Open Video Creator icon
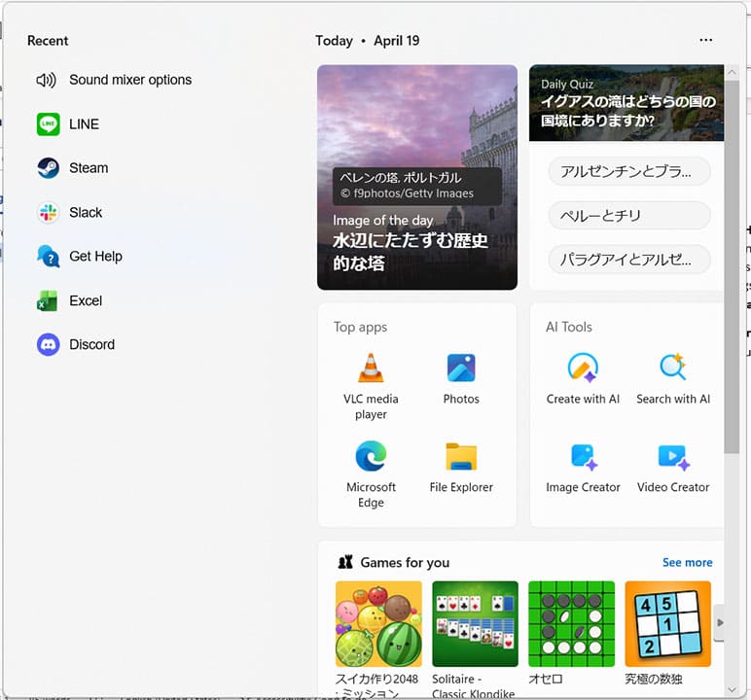This screenshot has width=751, height=700. click(674, 457)
